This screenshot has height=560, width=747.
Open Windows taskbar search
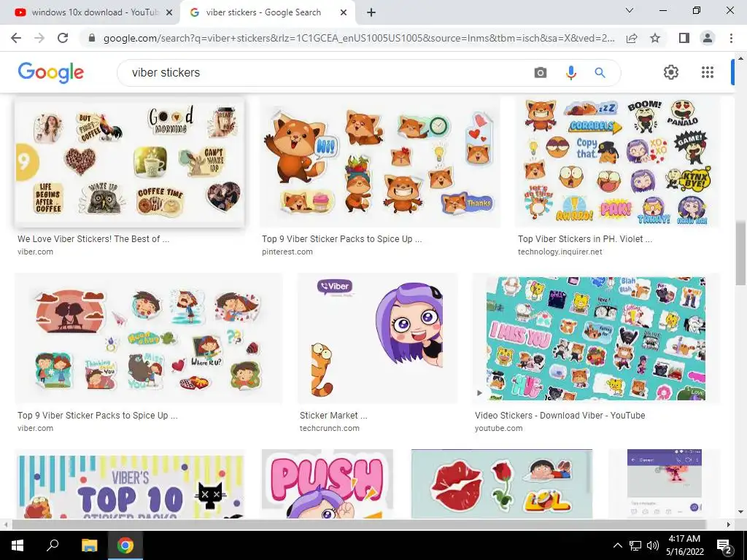53,545
